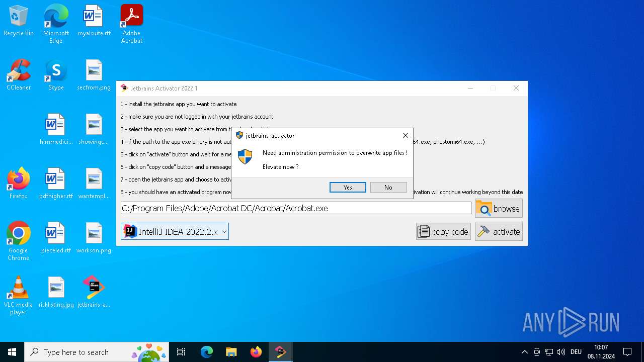Click the activate hammer button
Viewport: 644px width, 362px height.
click(499, 231)
